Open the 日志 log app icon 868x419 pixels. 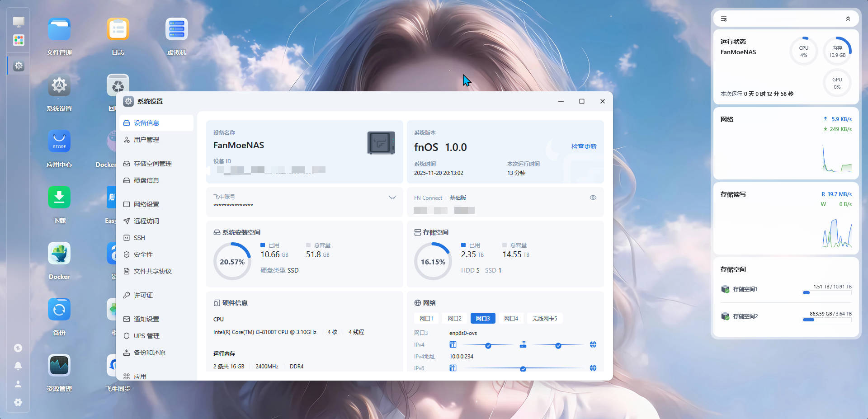pyautogui.click(x=118, y=29)
